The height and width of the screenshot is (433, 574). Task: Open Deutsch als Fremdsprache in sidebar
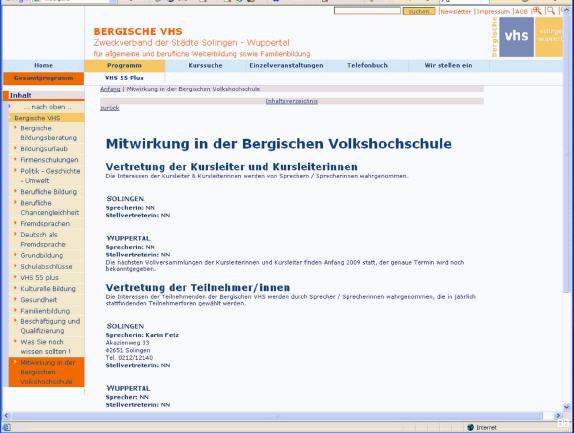[x=43, y=239]
